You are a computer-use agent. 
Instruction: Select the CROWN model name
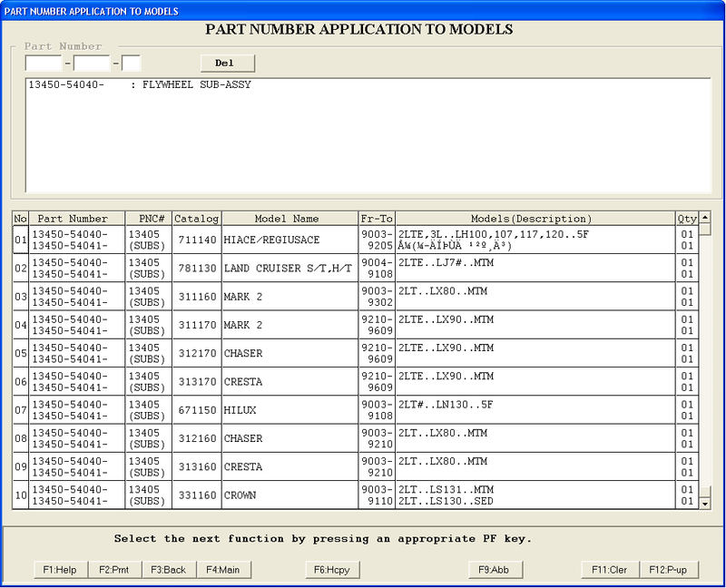[x=240, y=495]
